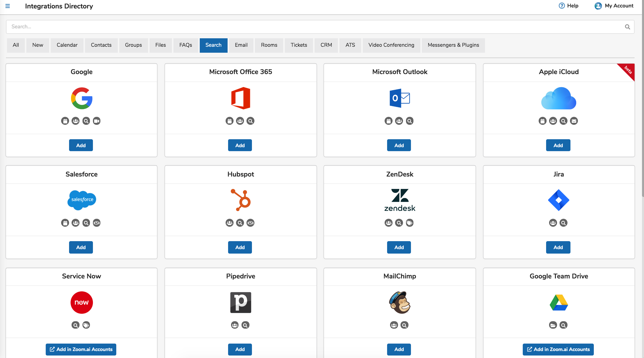The height and width of the screenshot is (358, 644).
Task: Click the envelope icon under Apple iCloud
Action: 574,121
